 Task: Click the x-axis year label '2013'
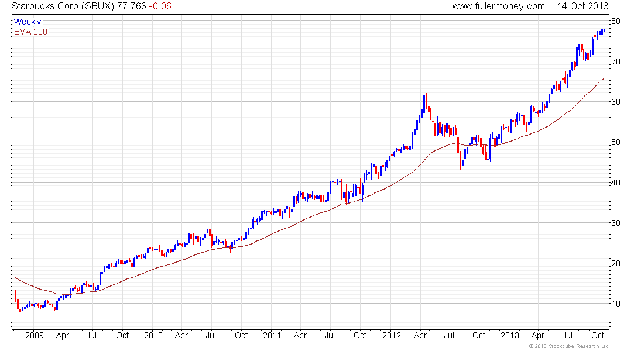click(510, 335)
